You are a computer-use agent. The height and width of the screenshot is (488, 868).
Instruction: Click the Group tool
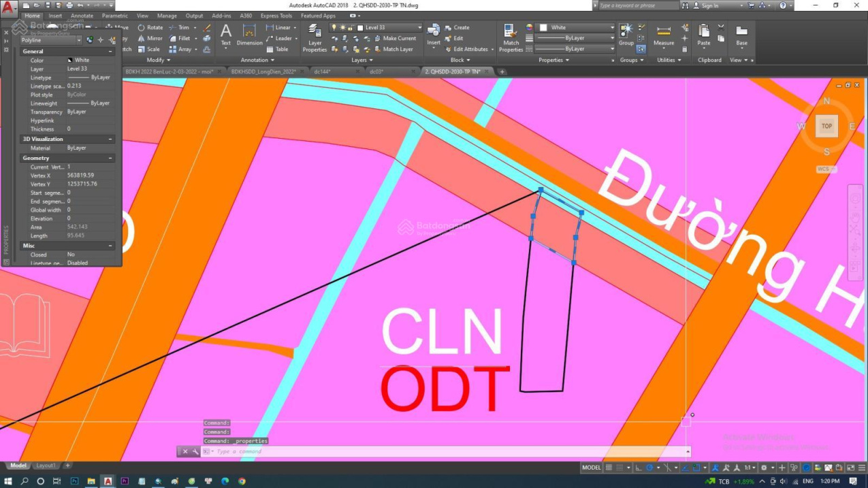pyautogui.click(x=626, y=34)
